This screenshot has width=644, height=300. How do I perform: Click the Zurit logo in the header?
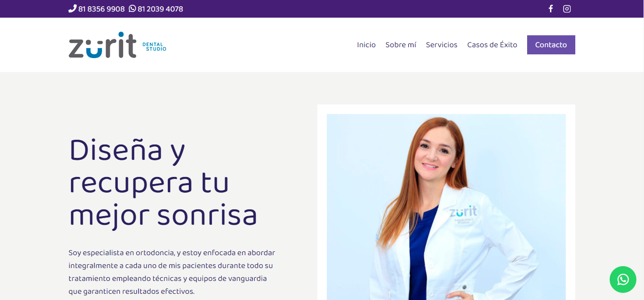tap(103, 45)
